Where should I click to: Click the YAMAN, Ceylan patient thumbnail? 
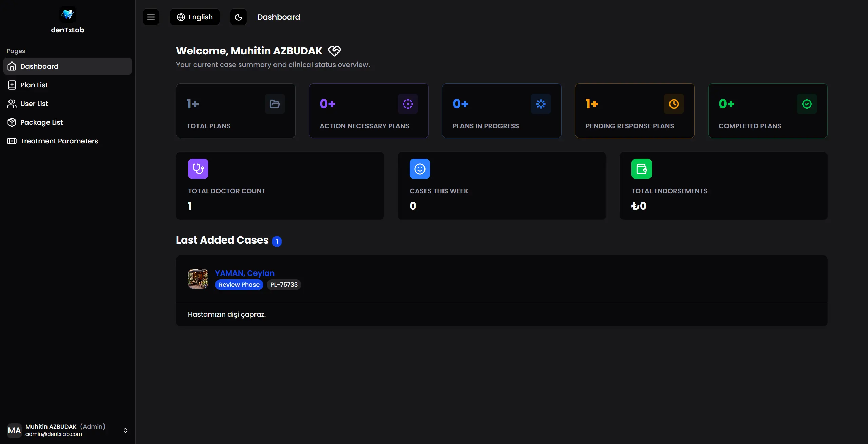point(198,279)
